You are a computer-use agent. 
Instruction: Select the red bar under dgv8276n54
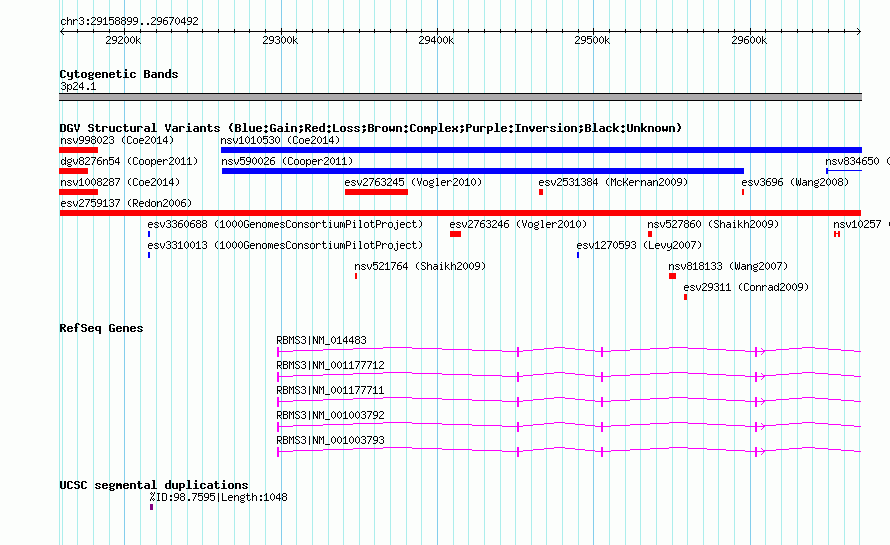[x=74, y=171]
